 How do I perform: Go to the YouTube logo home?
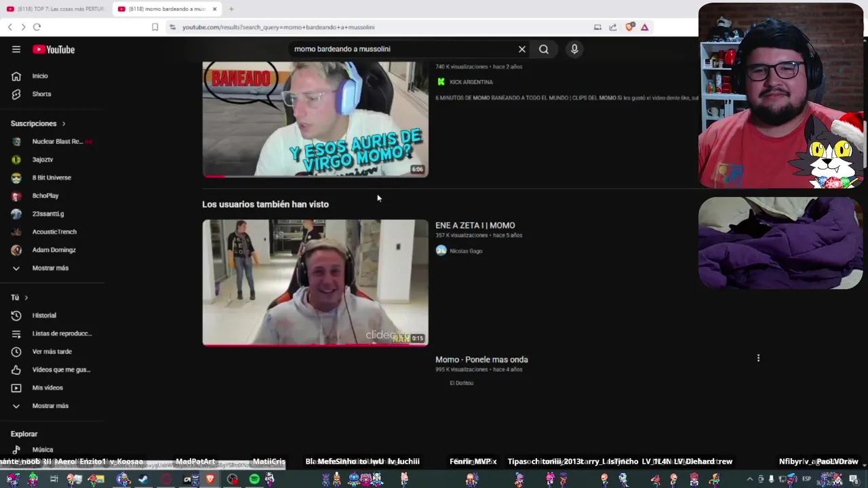(54, 49)
